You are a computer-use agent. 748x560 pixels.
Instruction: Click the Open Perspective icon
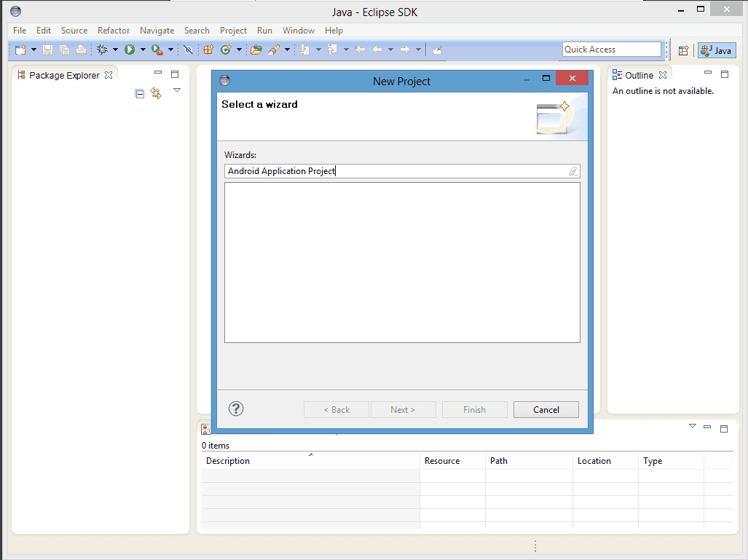pos(683,50)
